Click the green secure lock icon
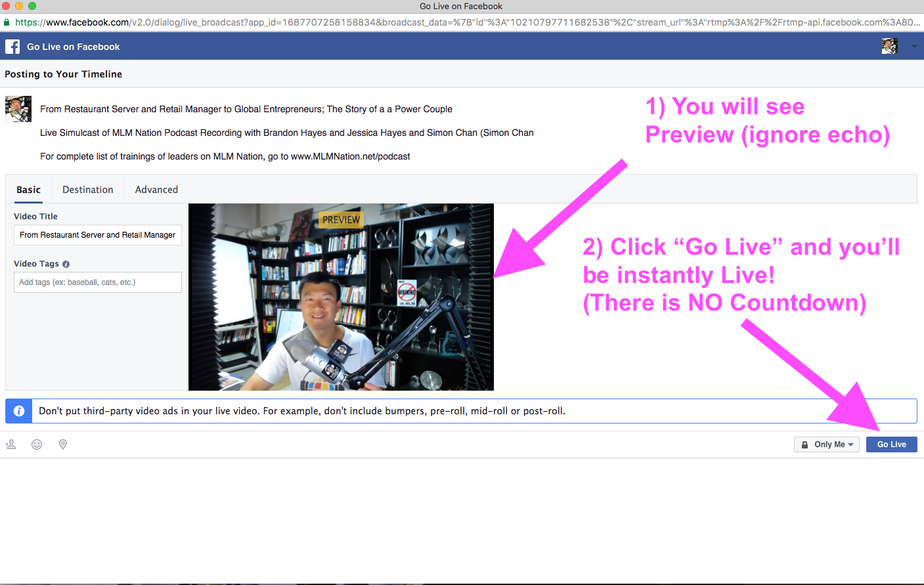Viewport: 924px width, 585px height. [7, 22]
